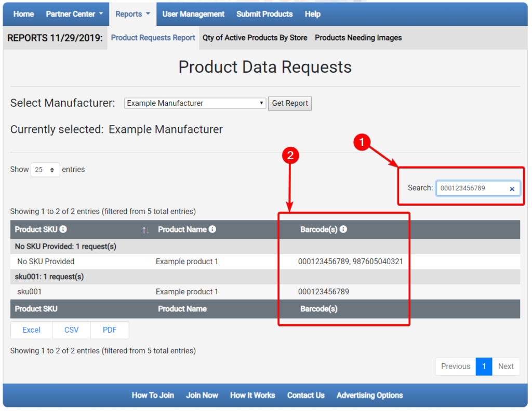Go to the Next page
The width and height of the screenshot is (532, 411).
(x=506, y=366)
